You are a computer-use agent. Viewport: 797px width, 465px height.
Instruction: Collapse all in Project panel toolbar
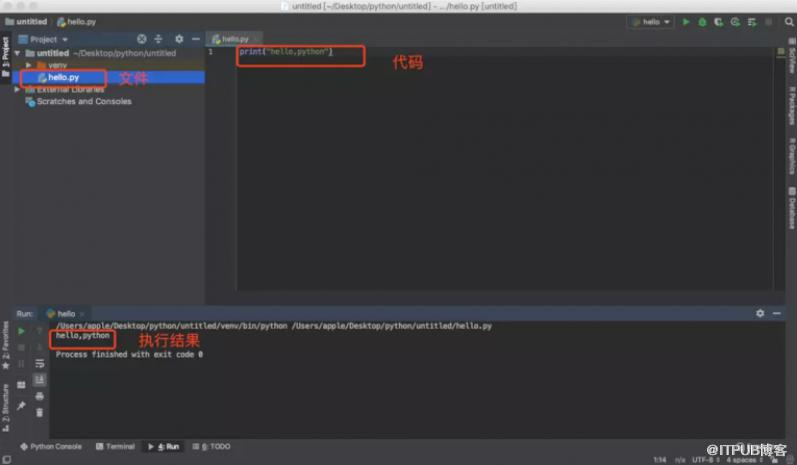158,39
